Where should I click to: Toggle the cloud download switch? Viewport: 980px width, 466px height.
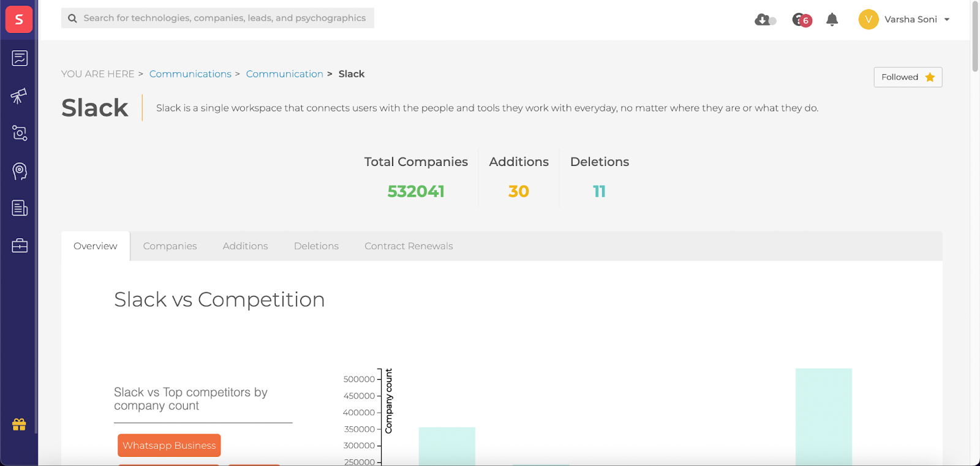click(766, 20)
